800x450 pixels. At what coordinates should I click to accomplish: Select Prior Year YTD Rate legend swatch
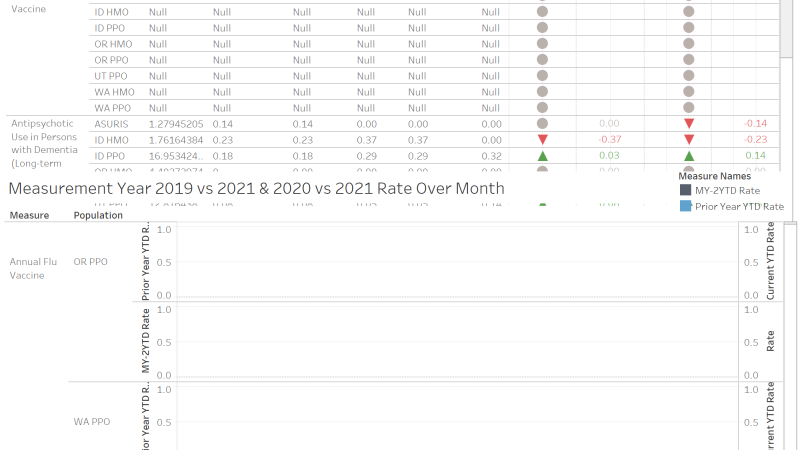(685, 206)
